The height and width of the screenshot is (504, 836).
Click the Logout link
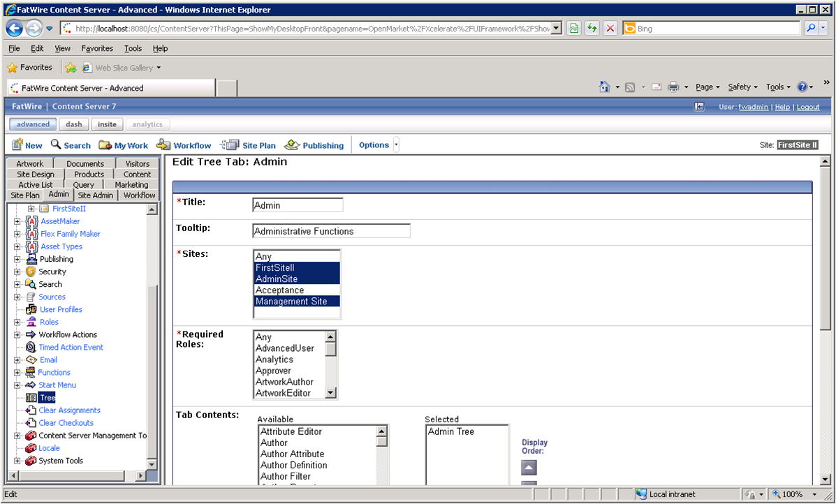pyautogui.click(x=808, y=107)
